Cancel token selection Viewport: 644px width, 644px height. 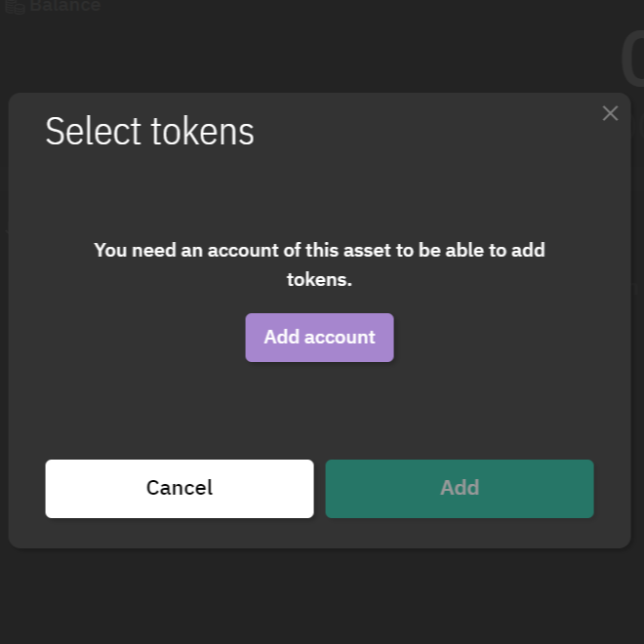[180, 488]
